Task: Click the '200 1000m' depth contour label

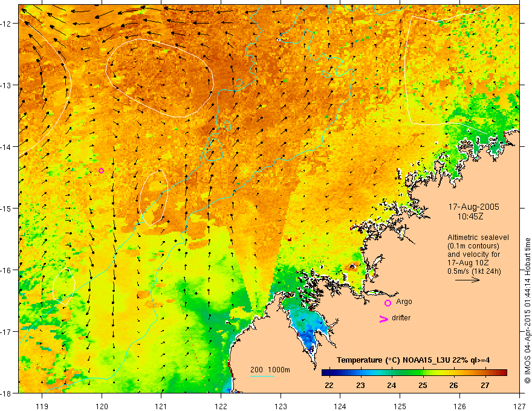Action: coord(270,370)
